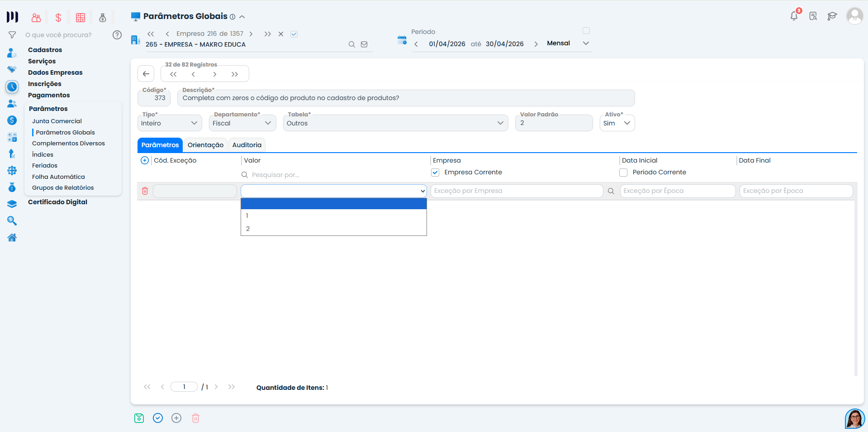Click the Exceção por Empresa input
The image size is (868, 432).
pyautogui.click(x=517, y=191)
